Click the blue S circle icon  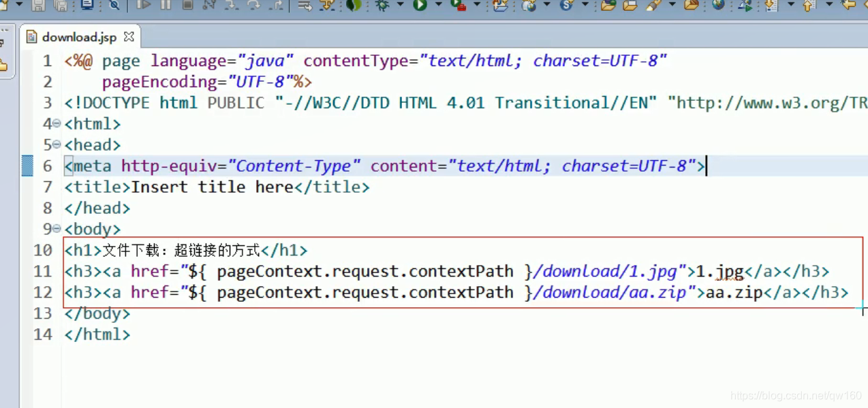point(567,5)
